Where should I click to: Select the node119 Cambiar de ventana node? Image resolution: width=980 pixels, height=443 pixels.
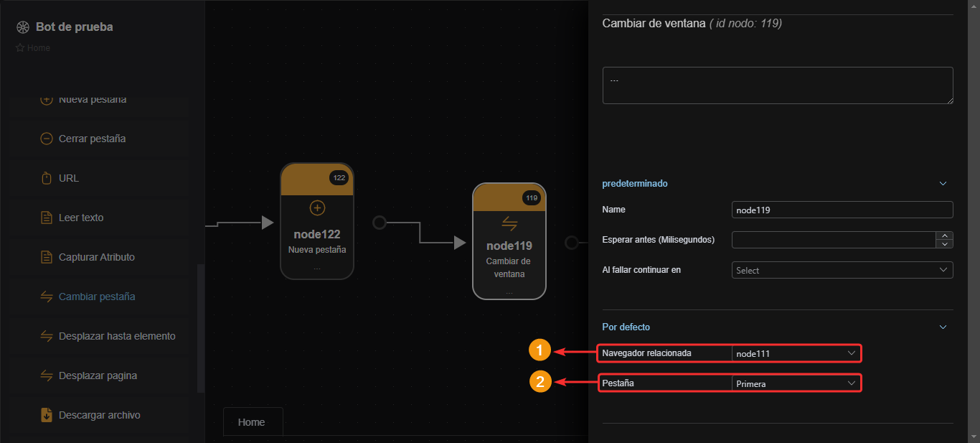click(x=509, y=241)
